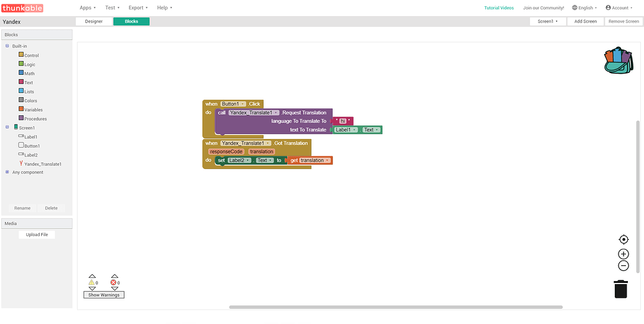Click the Show Warnings button
The height and width of the screenshot is (324, 644).
click(104, 295)
